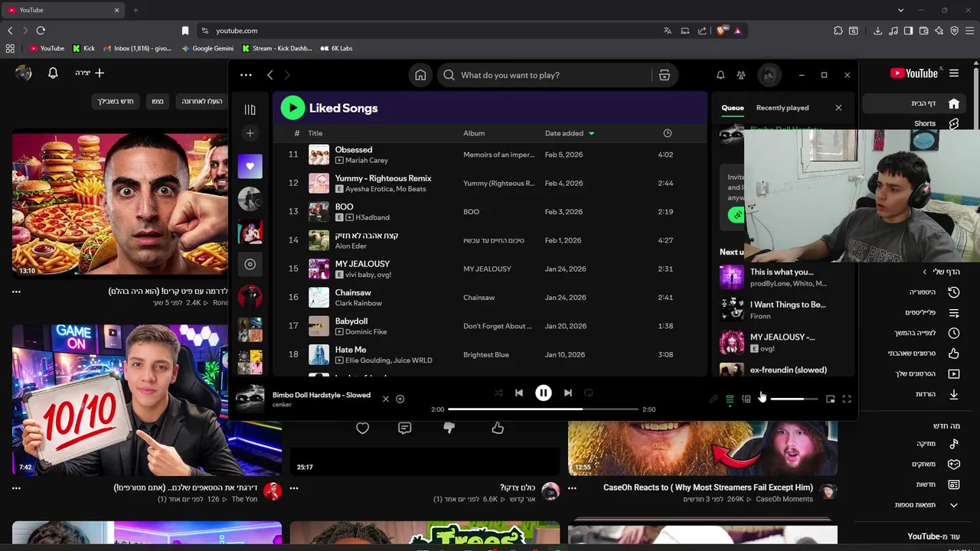The width and height of the screenshot is (980, 551).
Task: Expand Your Library sidebar icon in Spotify
Action: [250, 109]
